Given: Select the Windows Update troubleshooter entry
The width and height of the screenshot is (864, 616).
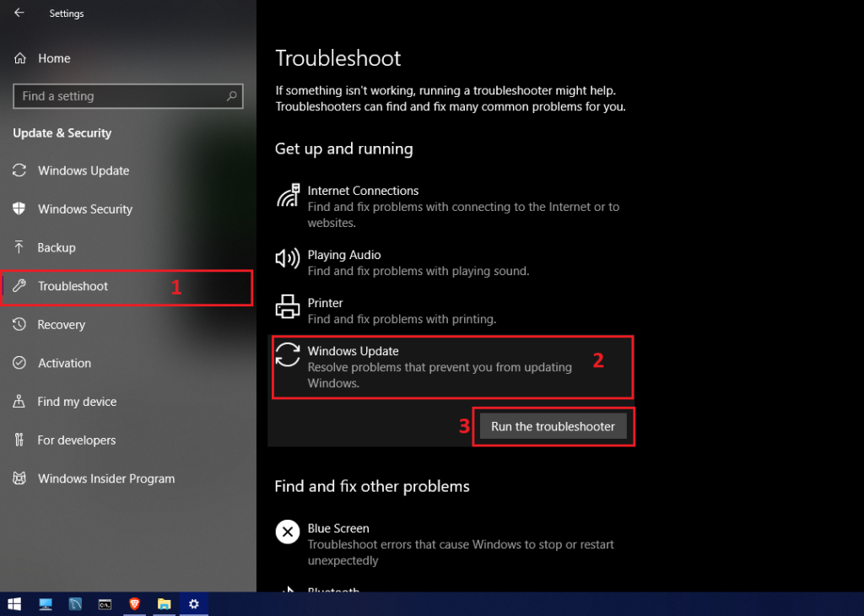Looking at the screenshot, I should coord(452,367).
